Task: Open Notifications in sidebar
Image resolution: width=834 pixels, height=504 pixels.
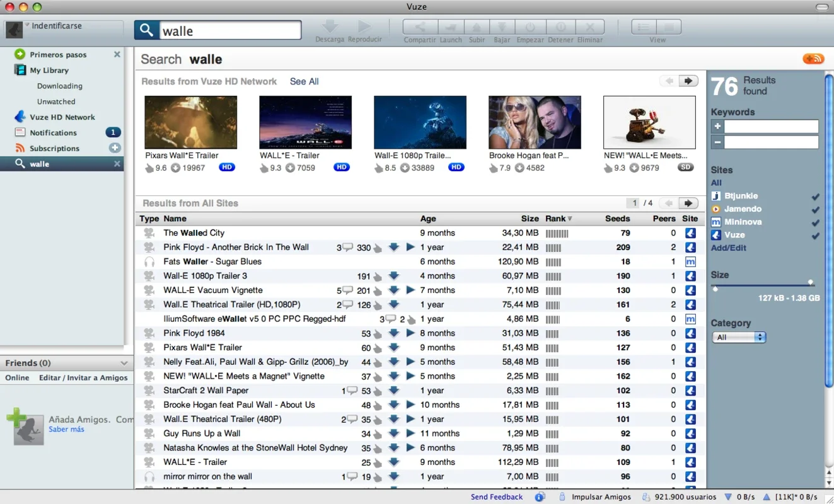Action: [x=53, y=133]
